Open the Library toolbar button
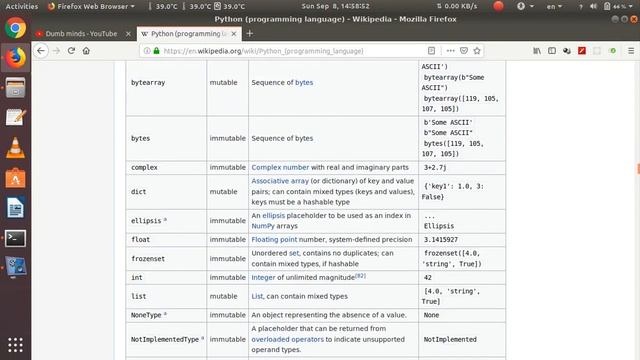 pyautogui.click(x=537, y=51)
